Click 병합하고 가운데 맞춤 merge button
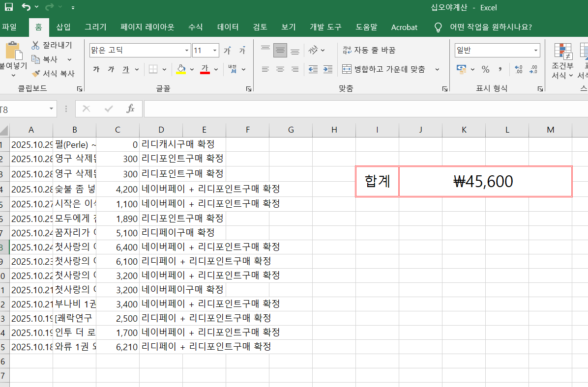Image resolution: width=588 pixels, height=387 pixels. [x=384, y=69]
